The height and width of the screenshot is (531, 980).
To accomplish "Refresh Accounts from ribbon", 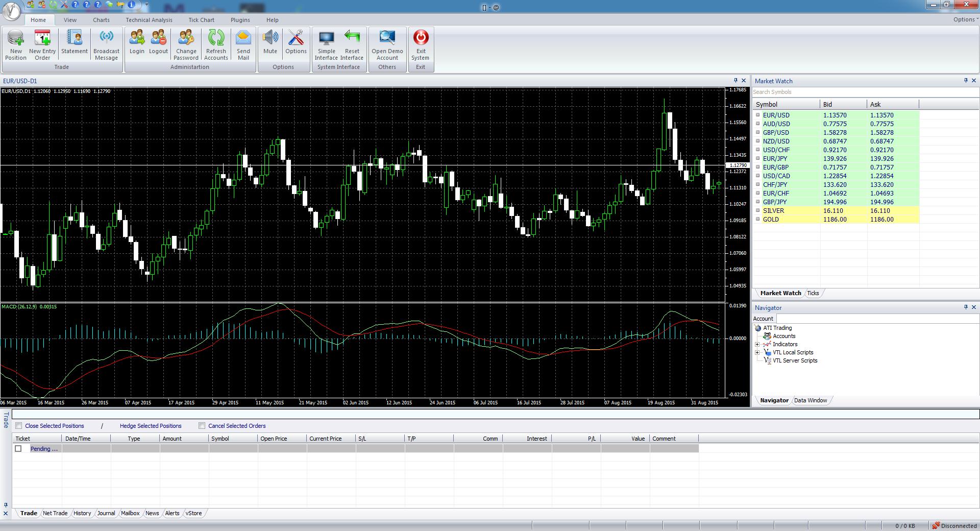I will click(x=216, y=45).
